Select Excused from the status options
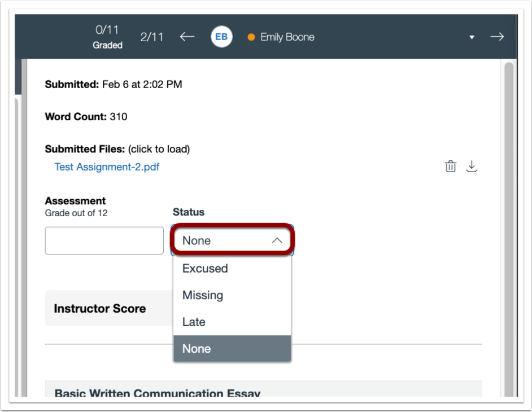Viewport: 532px width, 412px height. point(205,269)
